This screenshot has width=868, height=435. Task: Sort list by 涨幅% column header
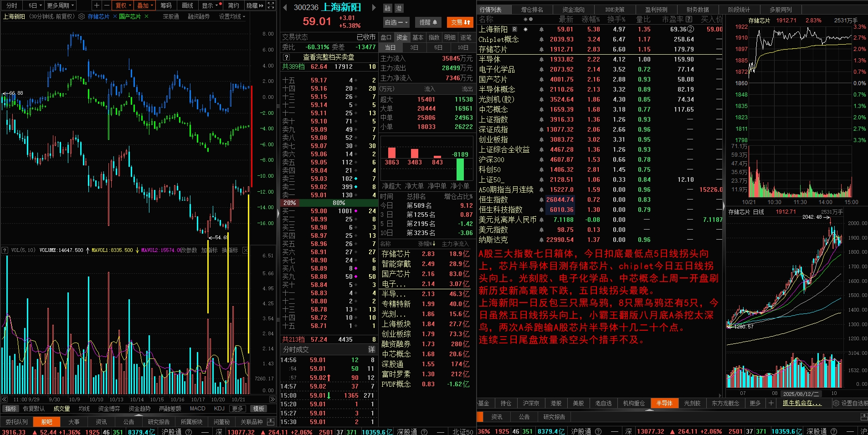591,19
